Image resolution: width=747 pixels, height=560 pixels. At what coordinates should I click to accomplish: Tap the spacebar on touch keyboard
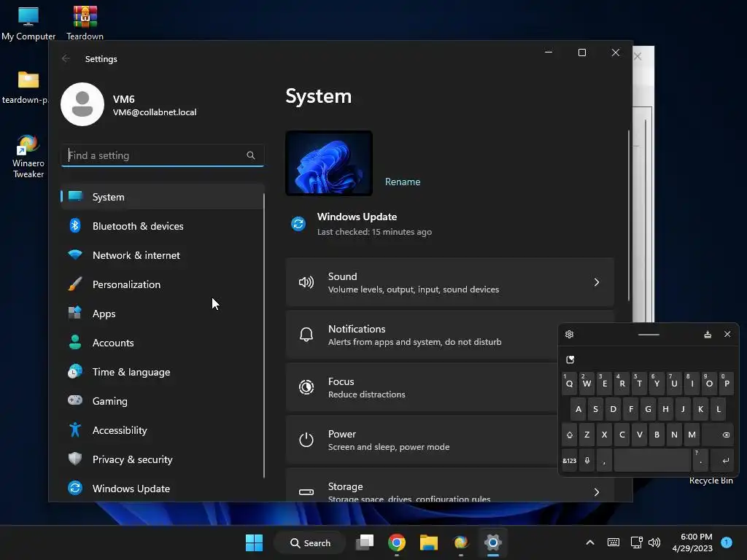click(652, 461)
